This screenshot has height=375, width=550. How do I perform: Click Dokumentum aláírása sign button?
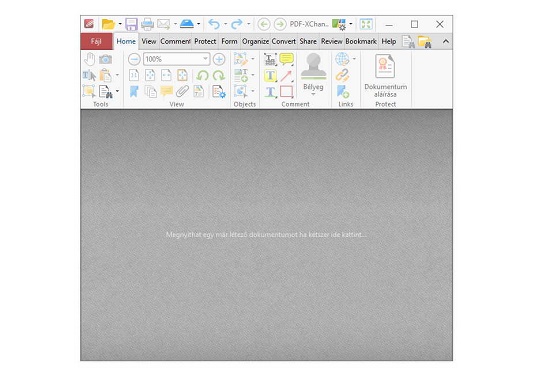point(385,76)
